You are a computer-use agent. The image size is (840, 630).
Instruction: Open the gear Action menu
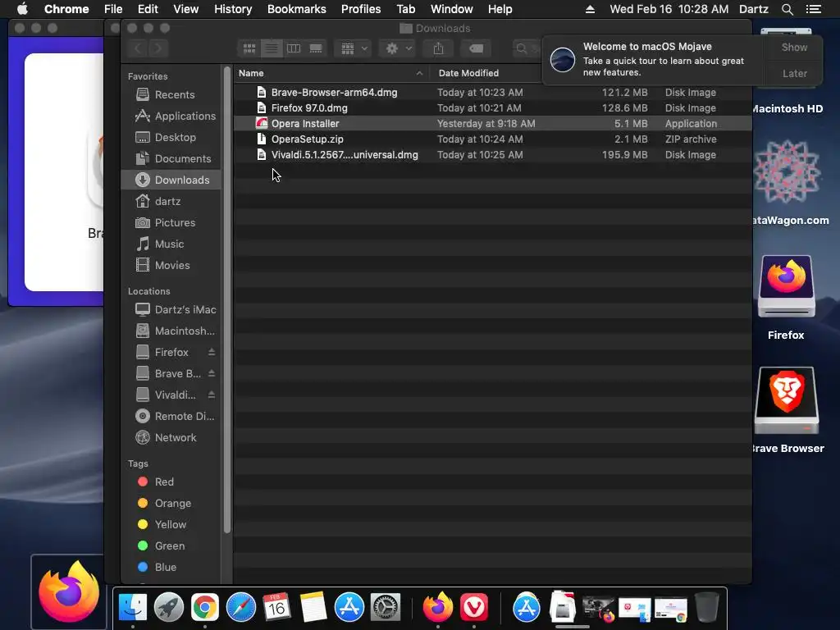point(398,48)
